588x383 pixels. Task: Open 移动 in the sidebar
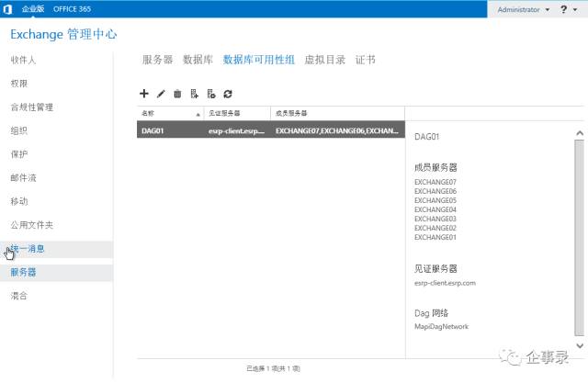(x=18, y=201)
